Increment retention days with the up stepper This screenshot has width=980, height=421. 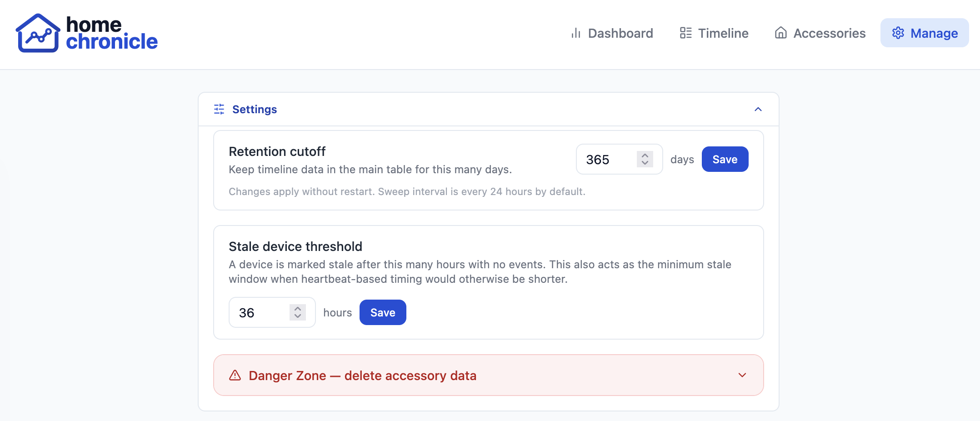[x=644, y=155]
